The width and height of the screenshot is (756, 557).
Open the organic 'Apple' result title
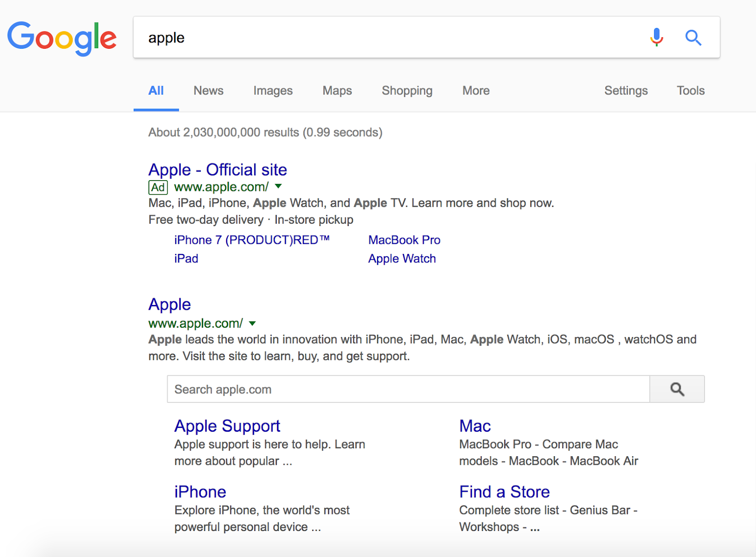point(170,305)
